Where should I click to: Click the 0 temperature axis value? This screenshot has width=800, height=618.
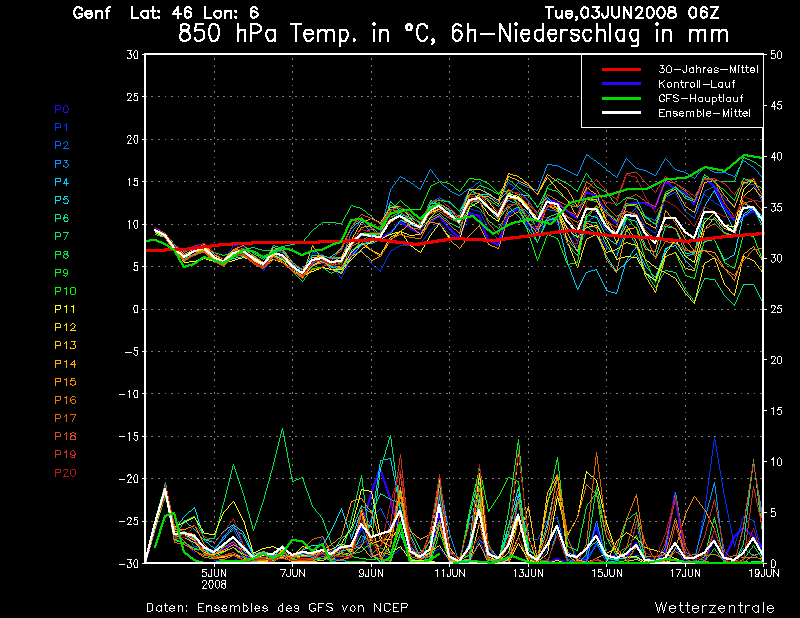pos(136,309)
